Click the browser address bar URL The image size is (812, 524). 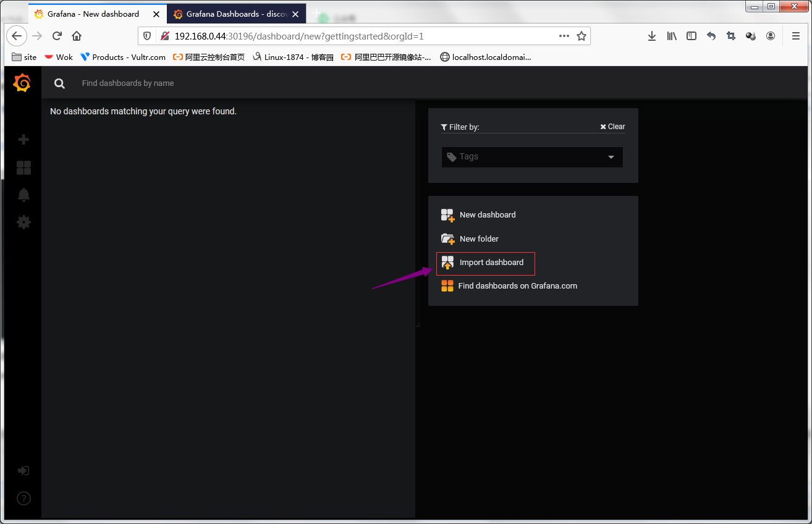299,36
